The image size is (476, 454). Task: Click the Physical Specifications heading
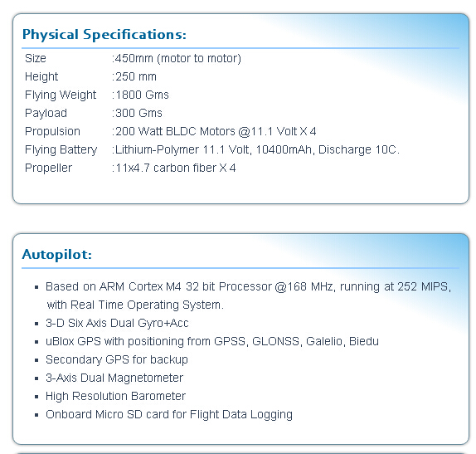click(104, 35)
